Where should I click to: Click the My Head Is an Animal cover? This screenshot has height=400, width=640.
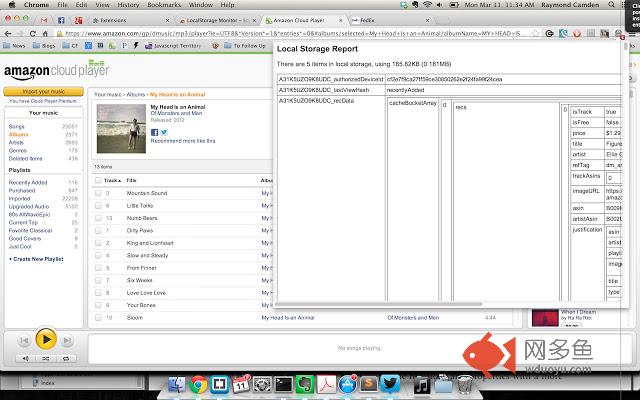click(121, 129)
